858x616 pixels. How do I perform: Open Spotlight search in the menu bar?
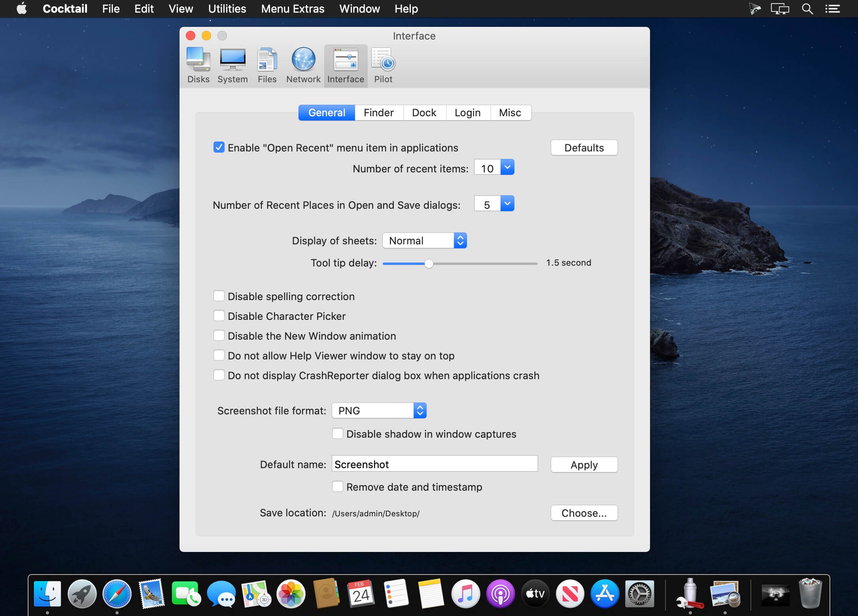(x=807, y=9)
